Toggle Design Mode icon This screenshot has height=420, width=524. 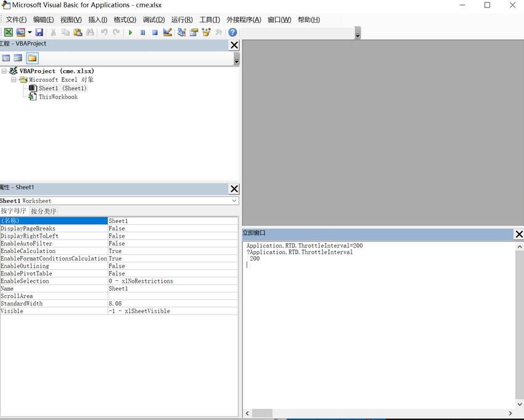tap(167, 33)
